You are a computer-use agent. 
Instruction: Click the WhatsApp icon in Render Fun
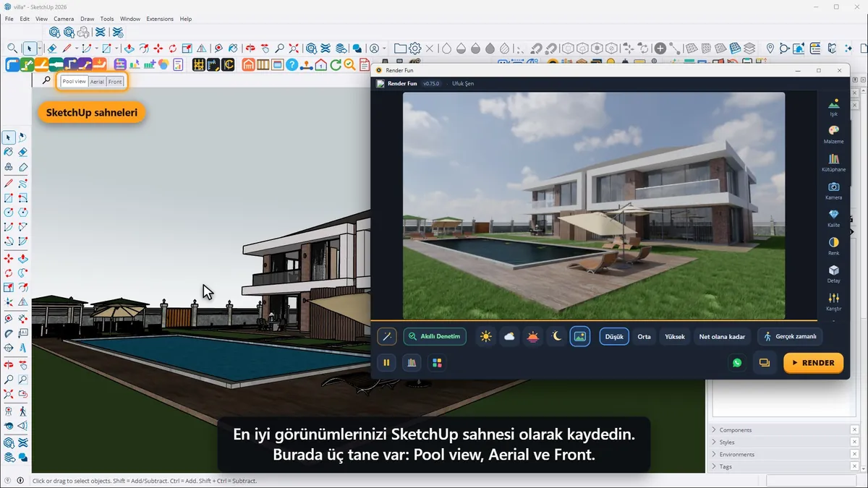[737, 363]
